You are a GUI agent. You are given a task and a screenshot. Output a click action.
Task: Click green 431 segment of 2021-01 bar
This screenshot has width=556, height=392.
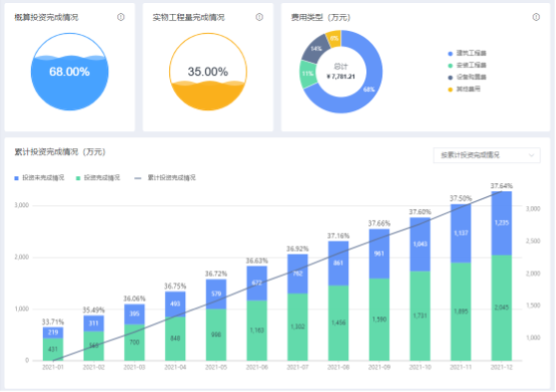click(53, 349)
